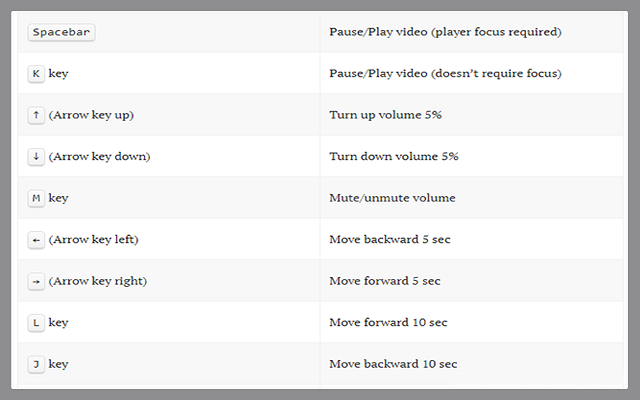Click the up arrow key icon
Screen dimensions: 640x400
pyautogui.click(x=37, y=115)
